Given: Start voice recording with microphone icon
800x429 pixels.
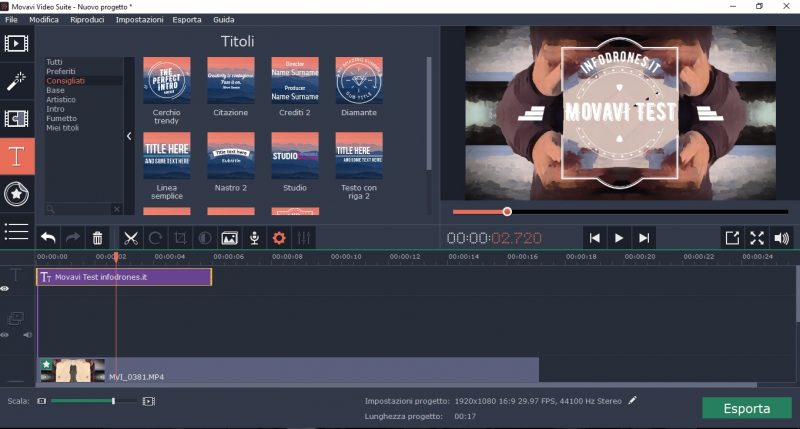Looking at the screenshot, I should pos(254,238).
